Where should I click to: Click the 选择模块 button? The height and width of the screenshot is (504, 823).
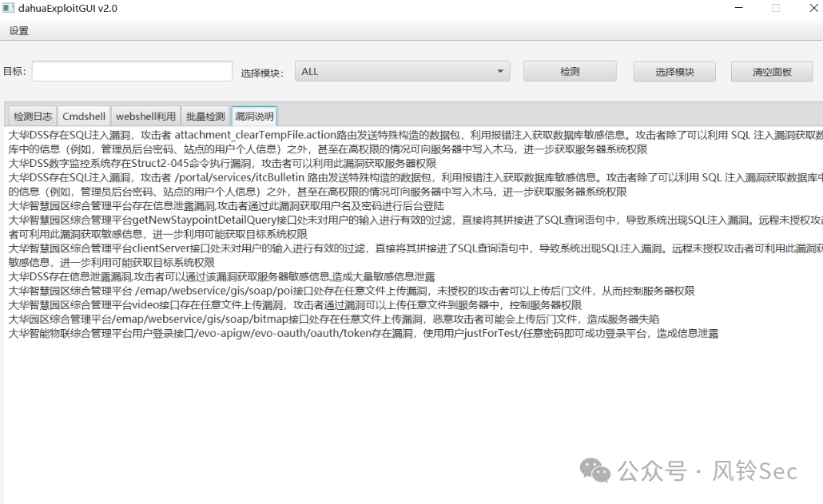pyautogui.click(x=674, y=71)
